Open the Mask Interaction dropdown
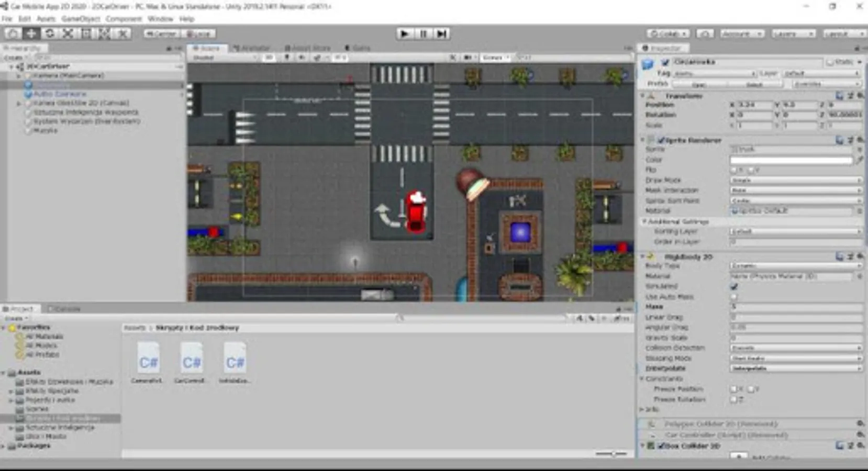The image size is (868, 471). click(796, 190)
